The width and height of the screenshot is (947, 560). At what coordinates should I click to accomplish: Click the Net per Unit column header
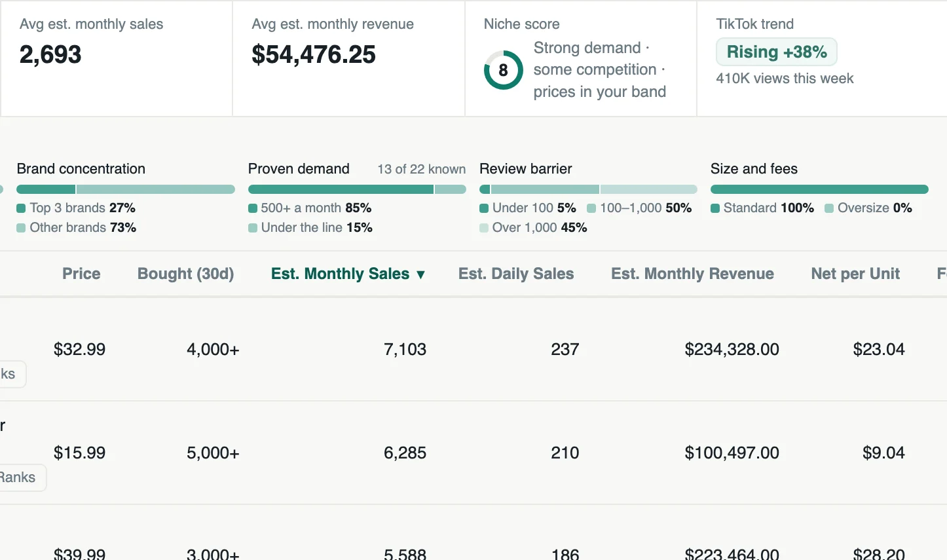tap(855, 274)
